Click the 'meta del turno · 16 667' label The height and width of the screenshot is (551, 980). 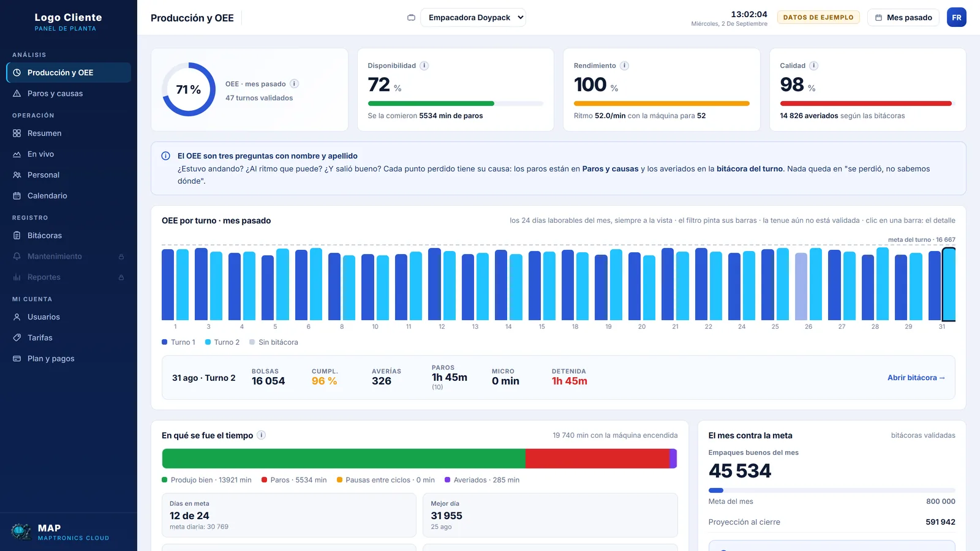pyautogui.click(x=922, y=240)
